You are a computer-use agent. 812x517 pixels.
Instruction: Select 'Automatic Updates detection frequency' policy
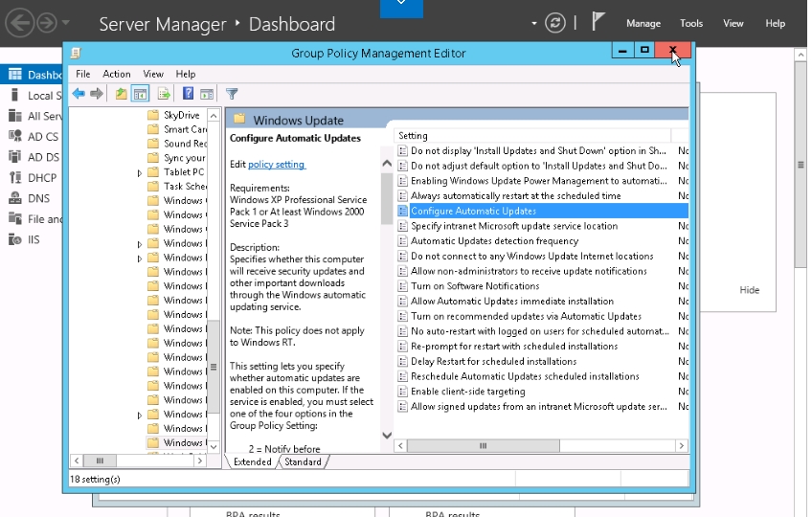pos(494,241)
